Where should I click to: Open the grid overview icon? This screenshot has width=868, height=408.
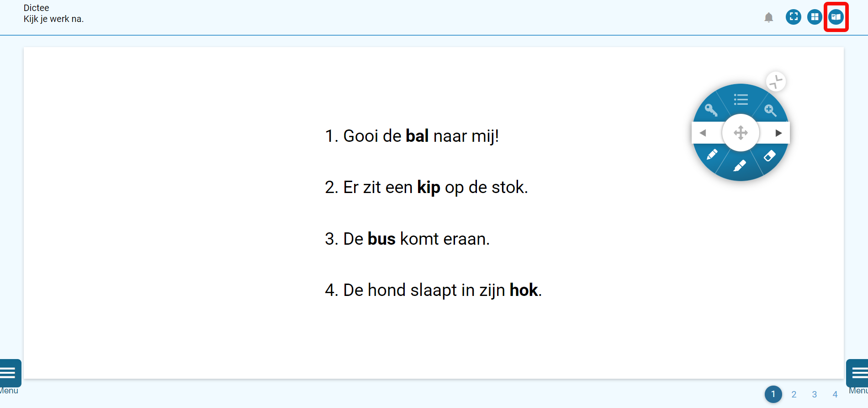click(815, 17)
